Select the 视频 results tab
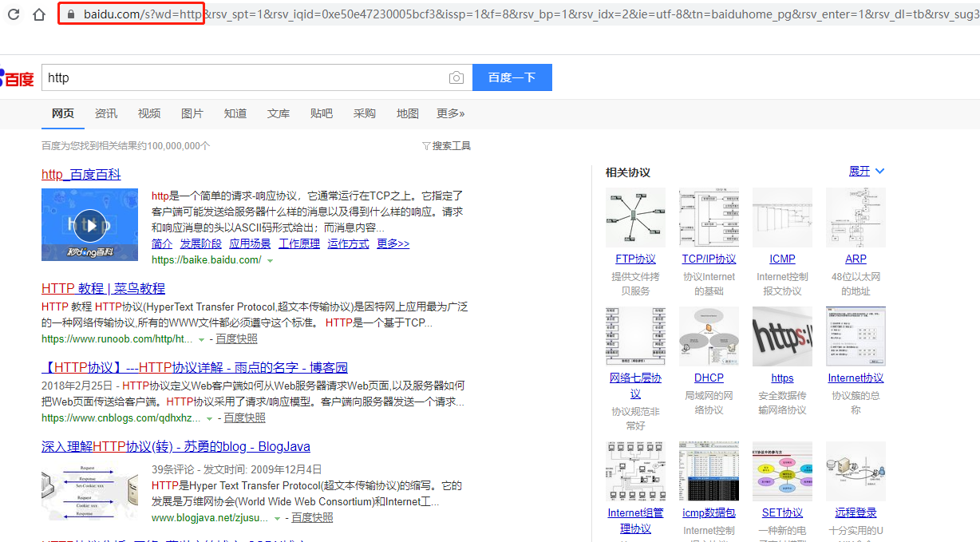Screen dimensions: 980x542 pos(148,113)
